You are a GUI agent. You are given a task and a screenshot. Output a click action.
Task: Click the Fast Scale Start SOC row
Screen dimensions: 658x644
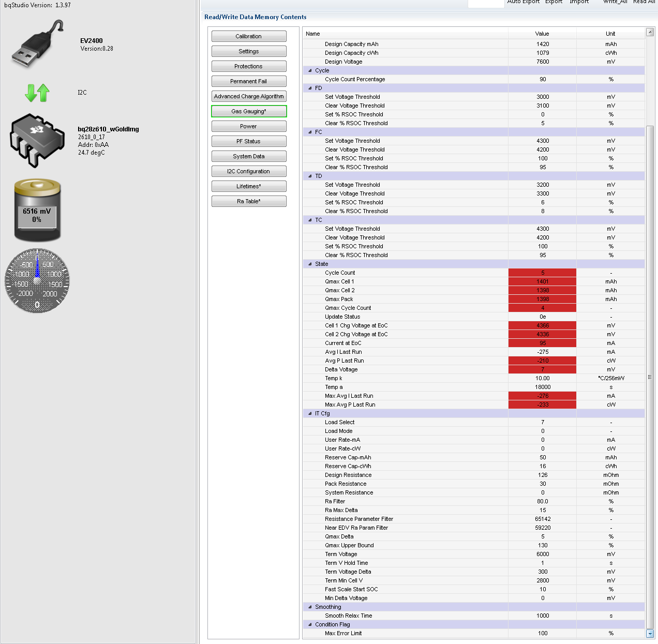[474, 589]
